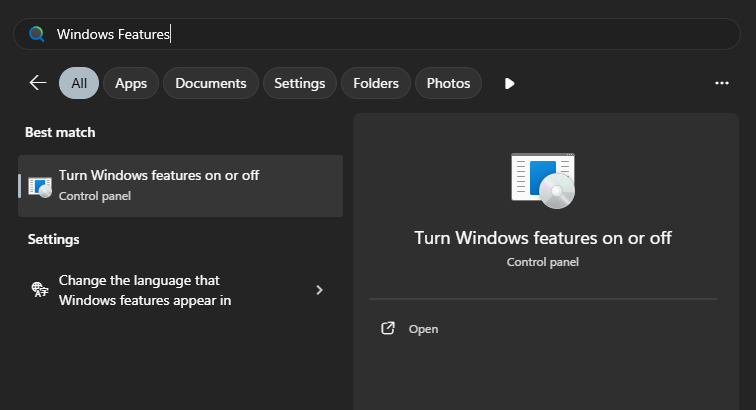Screen dimensions: 756x410
Task: Click the large Windows features icon in preview pane
Action: point(542,180)
